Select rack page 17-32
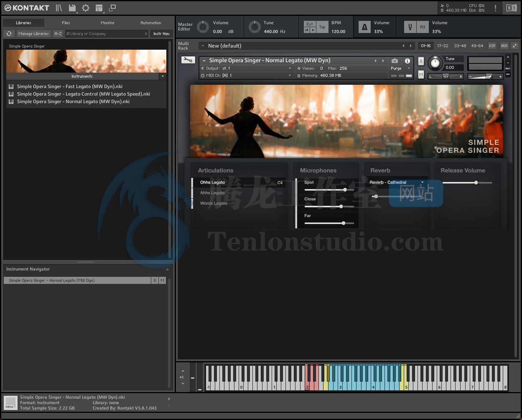This screenshot has width=522, height=420. coord(443,46)
